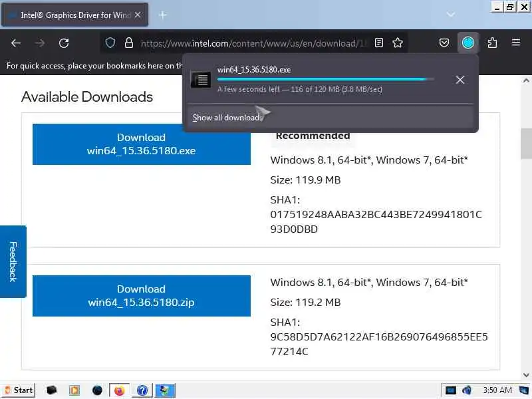The image size is (532, 399).
Task: Select the Intel Graphics Driver tab
Action: pyautogui.click(x=75, y=15)
